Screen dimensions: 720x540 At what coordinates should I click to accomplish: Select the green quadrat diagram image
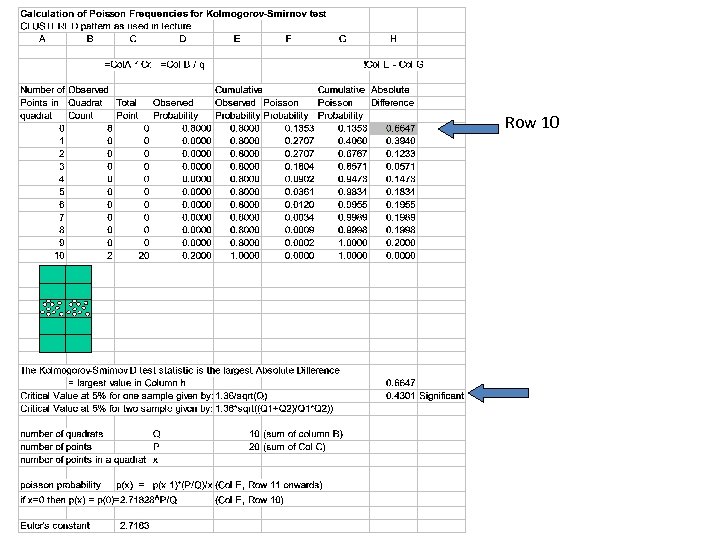[x=65, y=309]
